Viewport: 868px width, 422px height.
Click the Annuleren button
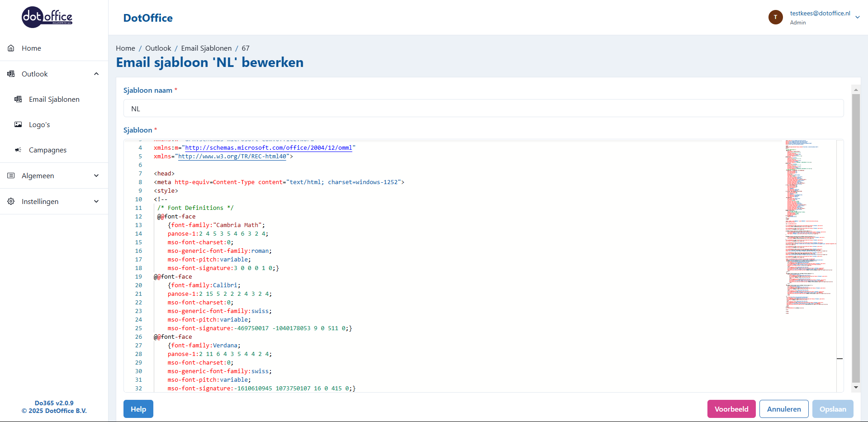[x=783, y=409]
